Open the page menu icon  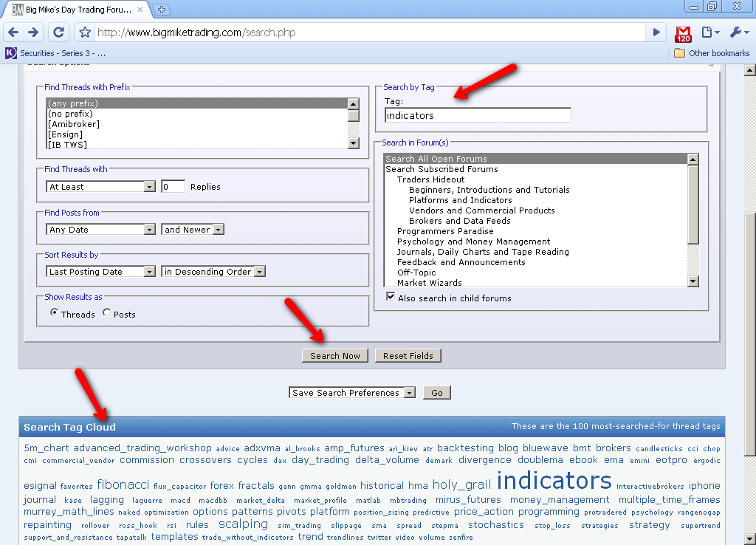(710, 32)
